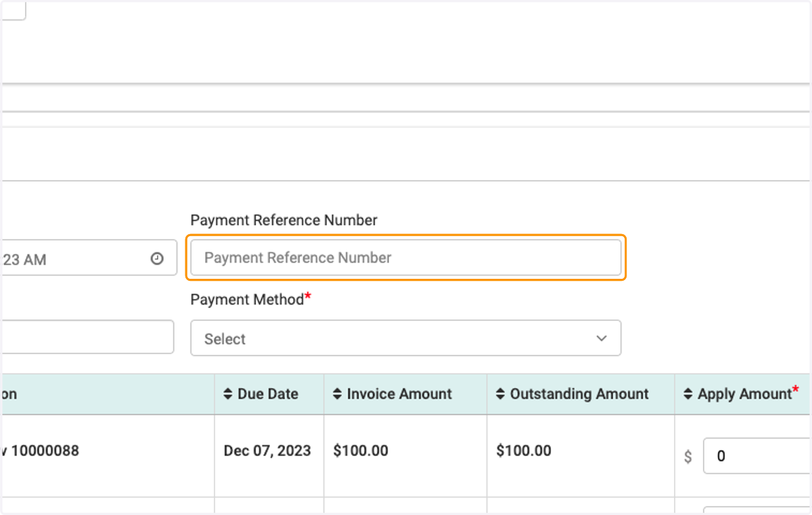This screenshot has height=515, width=812.
Task: Click empty text field left of Payment Method
Action: (x=87, y=337)
